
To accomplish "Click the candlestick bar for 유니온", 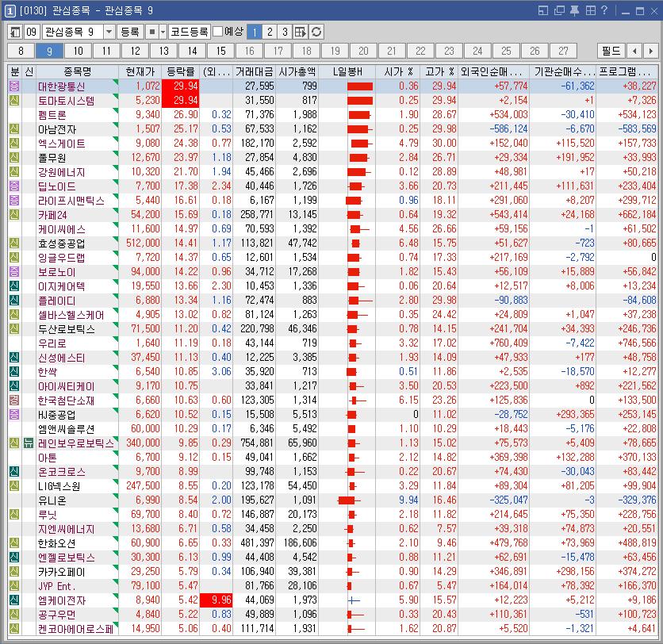I will click(348, 500).
